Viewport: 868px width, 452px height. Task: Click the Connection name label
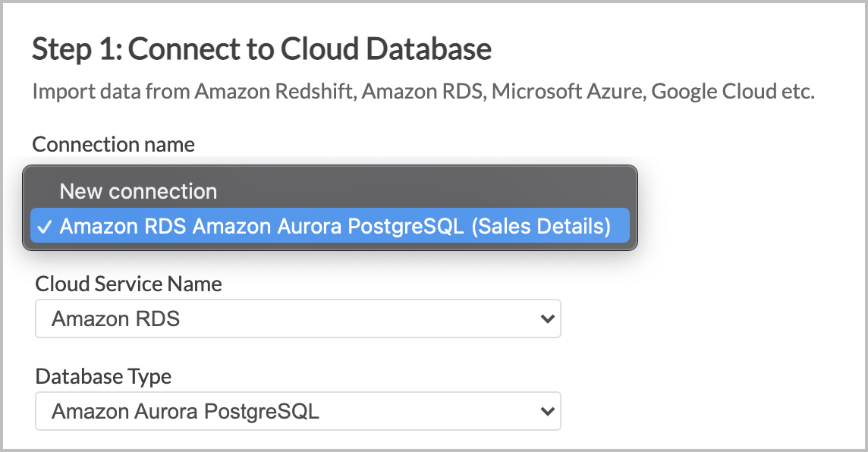point(112,144)
